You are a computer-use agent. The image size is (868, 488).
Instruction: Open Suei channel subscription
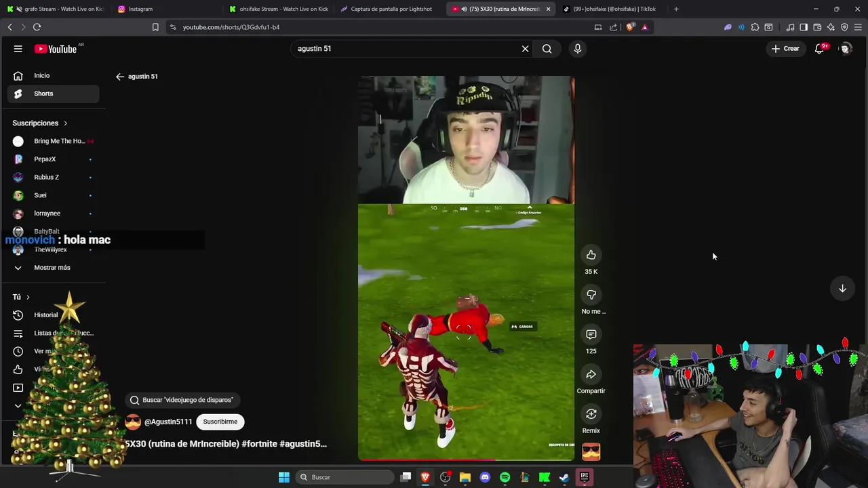53,195
